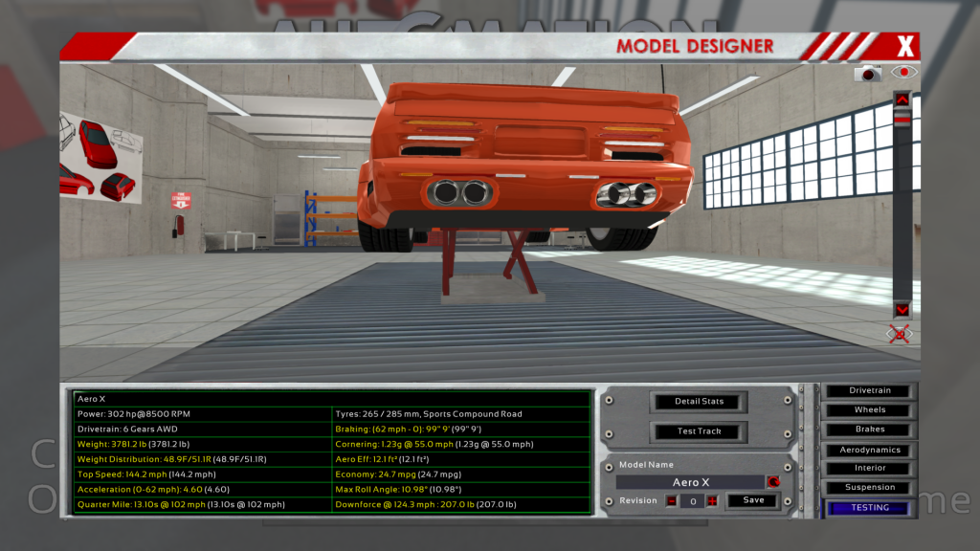
Task: Save the model revision
Action: (x=753, y=500)
